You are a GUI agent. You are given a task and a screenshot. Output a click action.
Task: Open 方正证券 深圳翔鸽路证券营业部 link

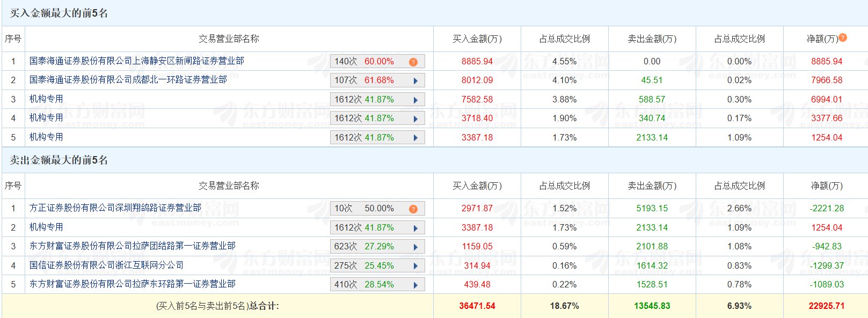pyautogui.click(x=115, y=208)
